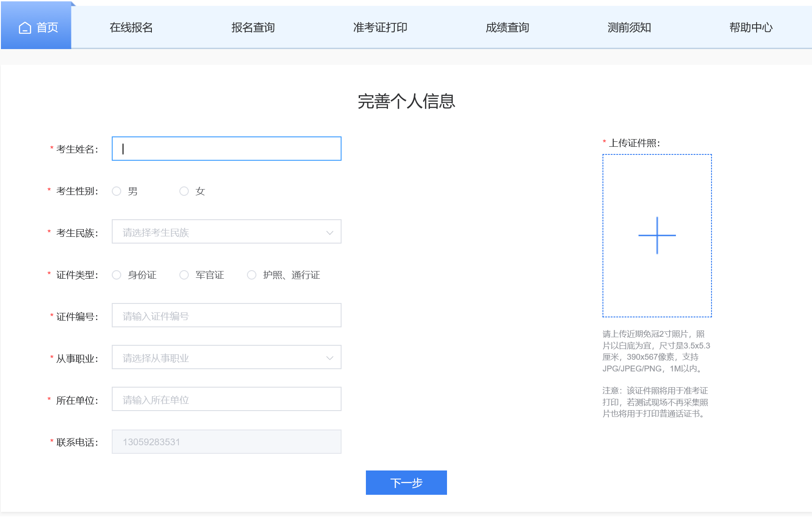Open 帮助中心 help center

pos(751,27)
